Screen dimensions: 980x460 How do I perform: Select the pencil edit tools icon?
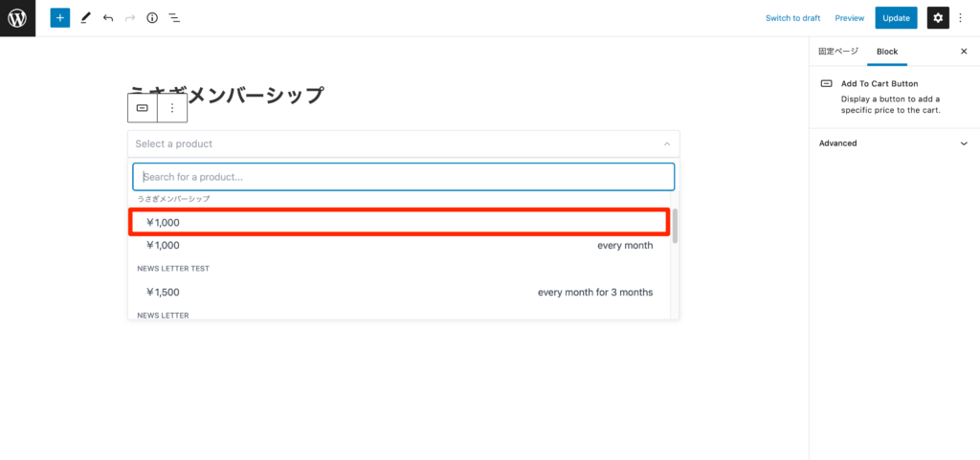click(x=85, y=18)
